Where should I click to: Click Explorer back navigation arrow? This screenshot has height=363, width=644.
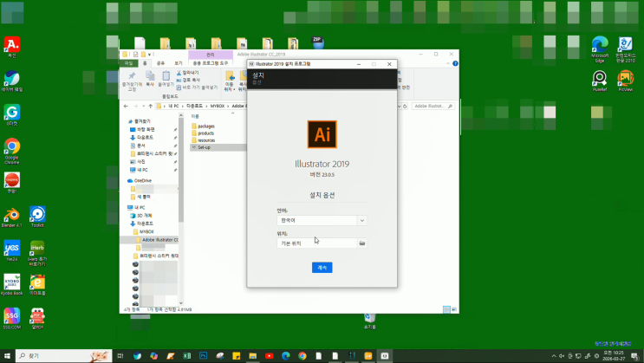click(x=126, y=106)
